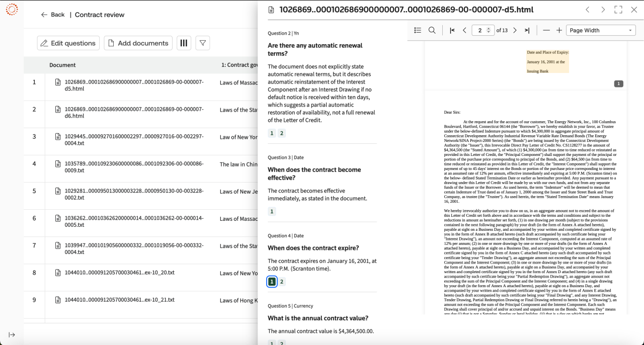644x345 pixels.
Task: Go to next document chevron
Action: pos(603,10)
